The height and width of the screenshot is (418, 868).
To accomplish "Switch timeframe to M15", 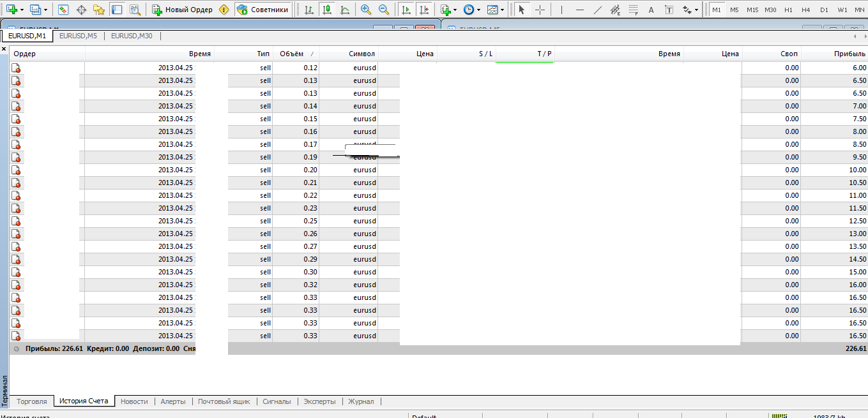I will click(752, 10).
